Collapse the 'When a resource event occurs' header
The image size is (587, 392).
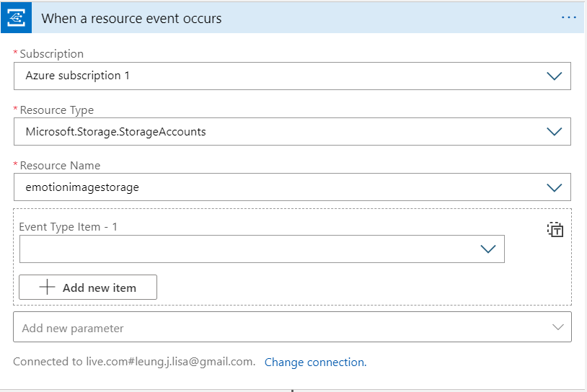pyautogui.click(x=288, y=18)
